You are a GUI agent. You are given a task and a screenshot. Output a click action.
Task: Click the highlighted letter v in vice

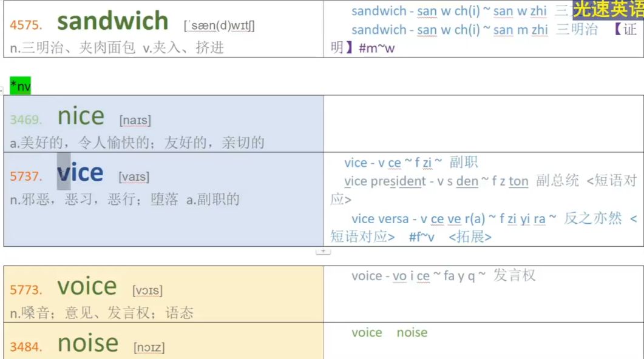click(64, 173)
